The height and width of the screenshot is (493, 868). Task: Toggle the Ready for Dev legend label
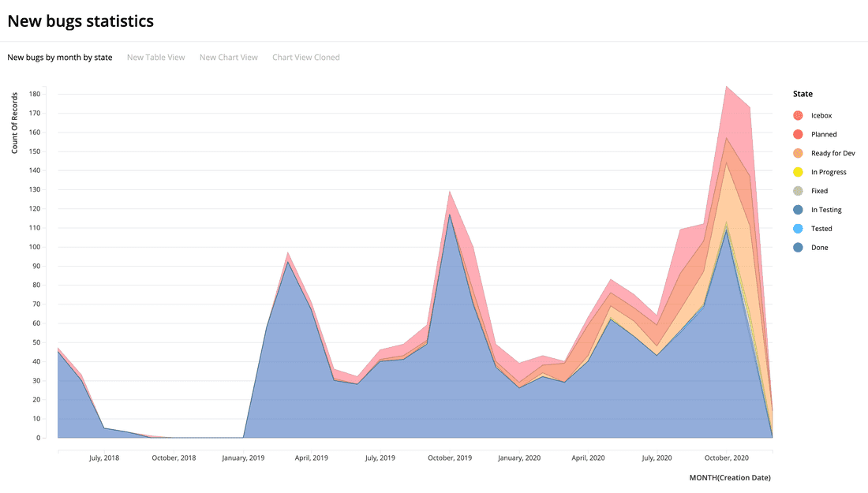tap(833, 154)
